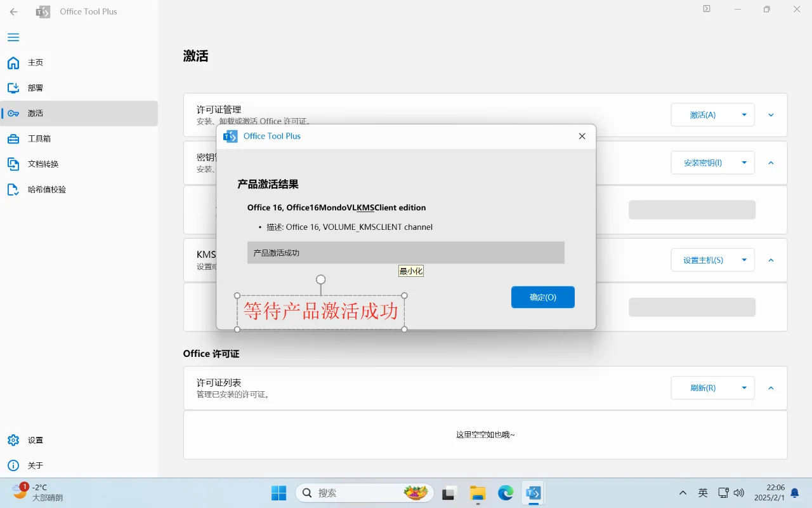Open the 设置 settings page
812x508 pixels.
(x=35, y=439)
